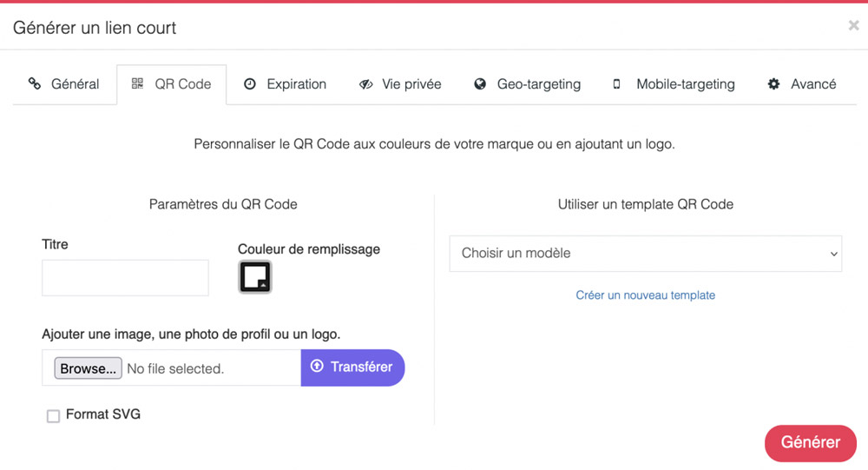Click the phone icon for Mobile-targeting

click(x=616, y=84)
